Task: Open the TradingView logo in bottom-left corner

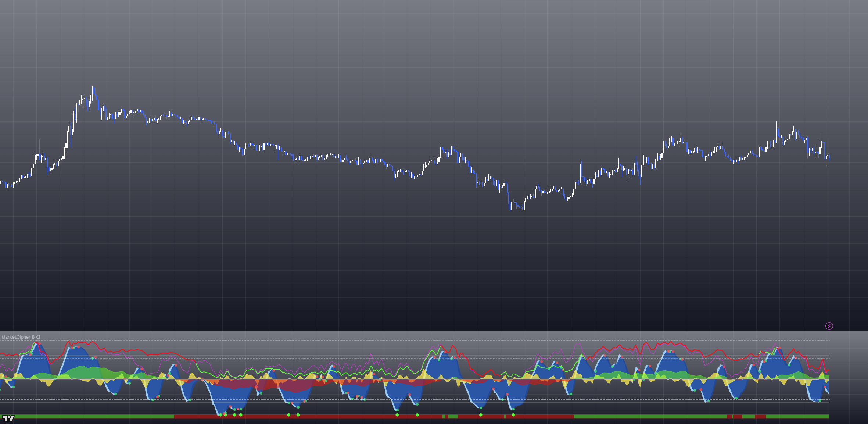Action: coord(8,418)
